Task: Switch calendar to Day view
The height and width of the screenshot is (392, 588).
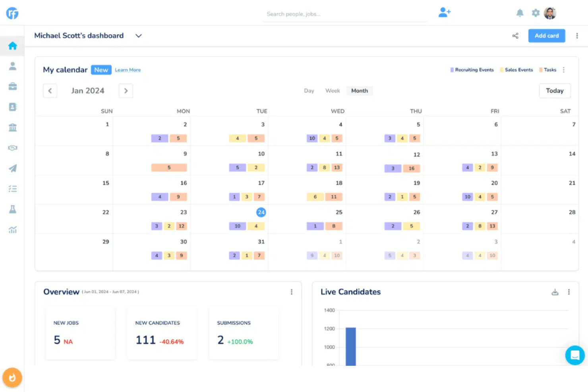Action: [309, 91]
